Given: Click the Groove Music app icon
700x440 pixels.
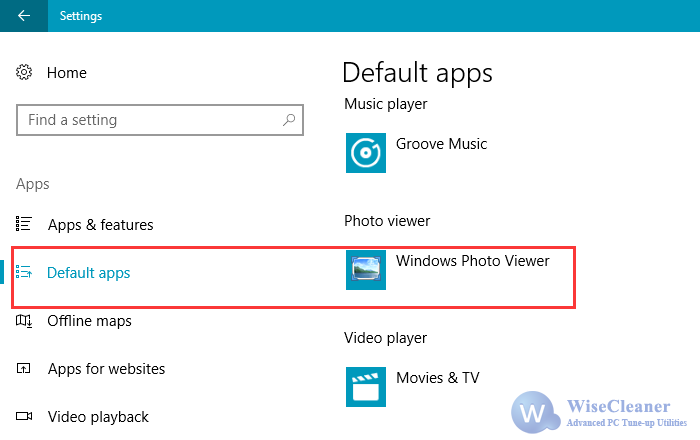Looking at the screenshot, I should click(366, 153).
